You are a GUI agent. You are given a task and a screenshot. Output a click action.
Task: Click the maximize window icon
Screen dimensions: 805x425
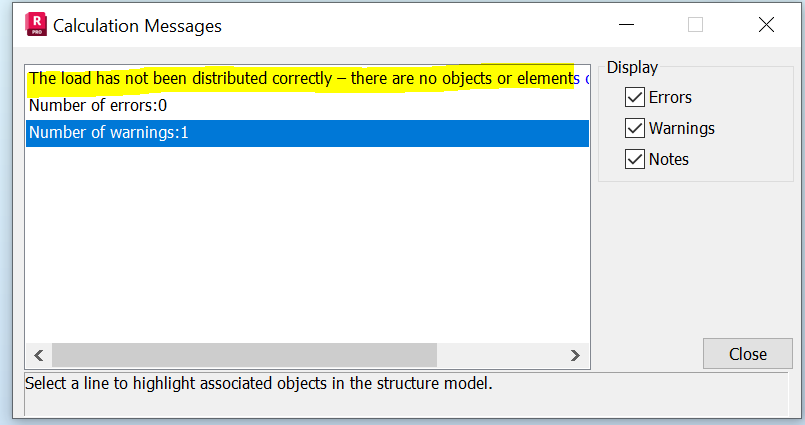(x=695, y=25)
